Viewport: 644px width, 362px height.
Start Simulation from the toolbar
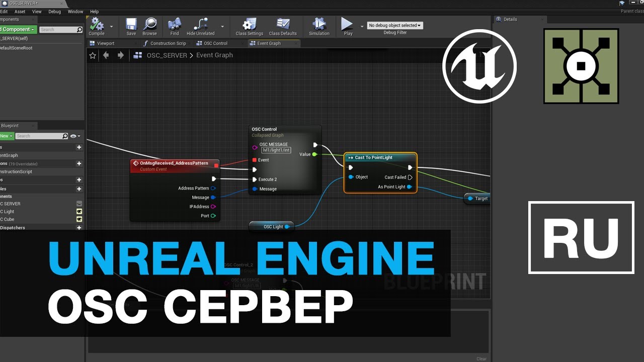tap(319, 26)
